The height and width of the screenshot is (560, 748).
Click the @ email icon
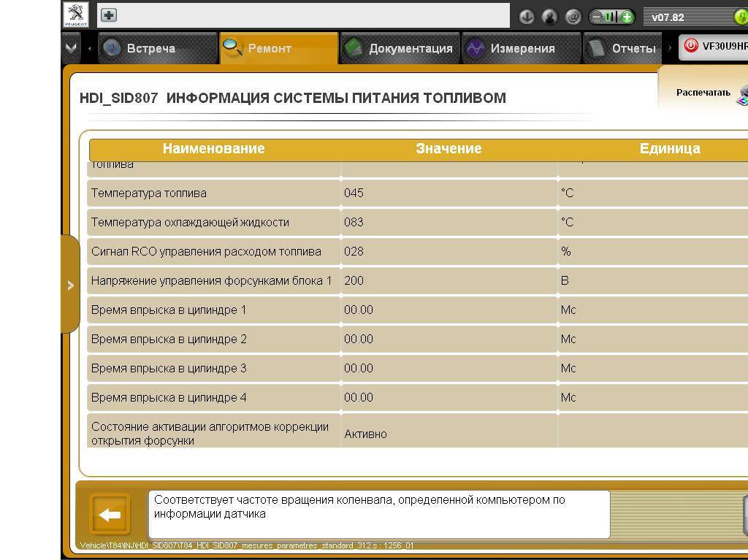pos(573,17)
